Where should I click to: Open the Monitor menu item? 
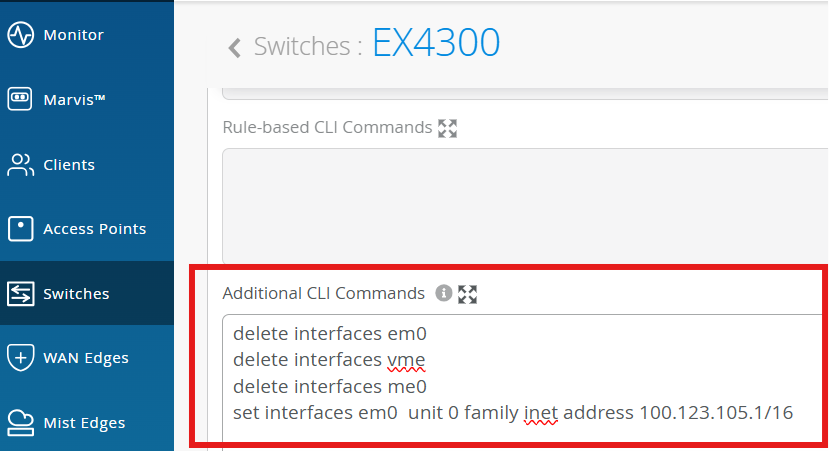tap(73, 35)
